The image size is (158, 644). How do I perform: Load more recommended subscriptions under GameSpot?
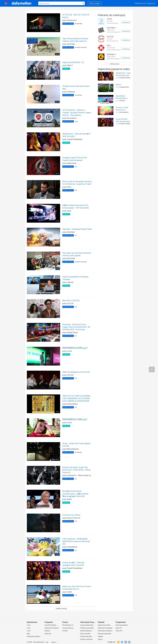114,64
